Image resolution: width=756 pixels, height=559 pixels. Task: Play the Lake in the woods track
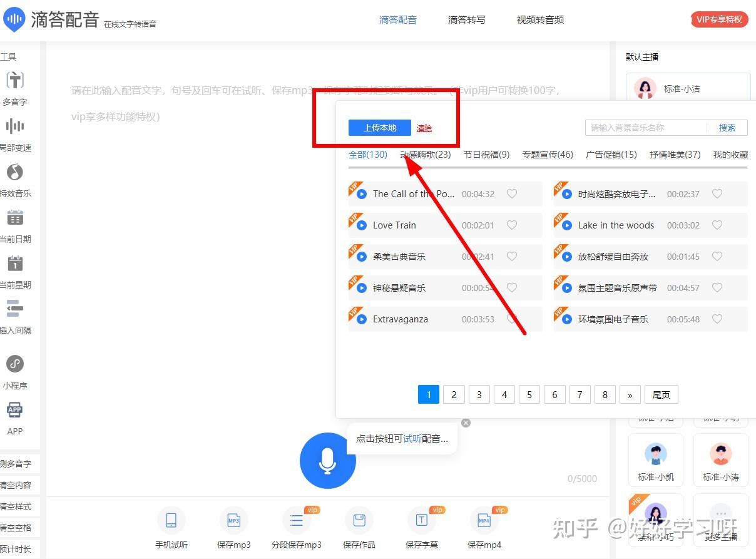[566, 225]
